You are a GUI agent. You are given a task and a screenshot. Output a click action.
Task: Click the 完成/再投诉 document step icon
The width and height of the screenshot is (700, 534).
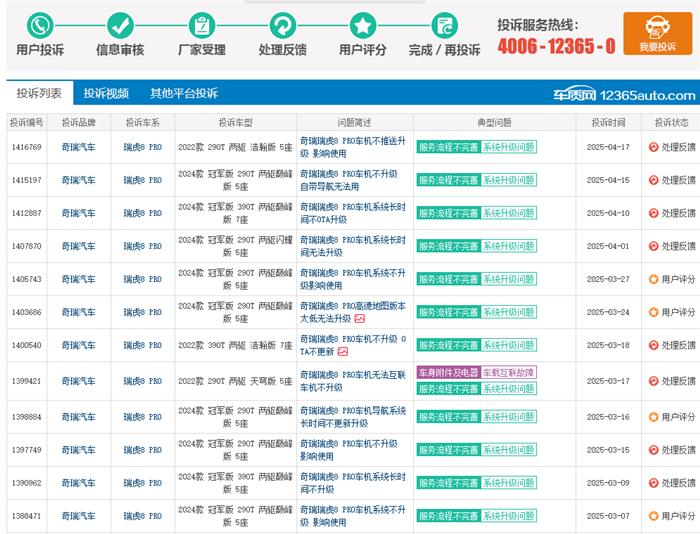[445, 25]
